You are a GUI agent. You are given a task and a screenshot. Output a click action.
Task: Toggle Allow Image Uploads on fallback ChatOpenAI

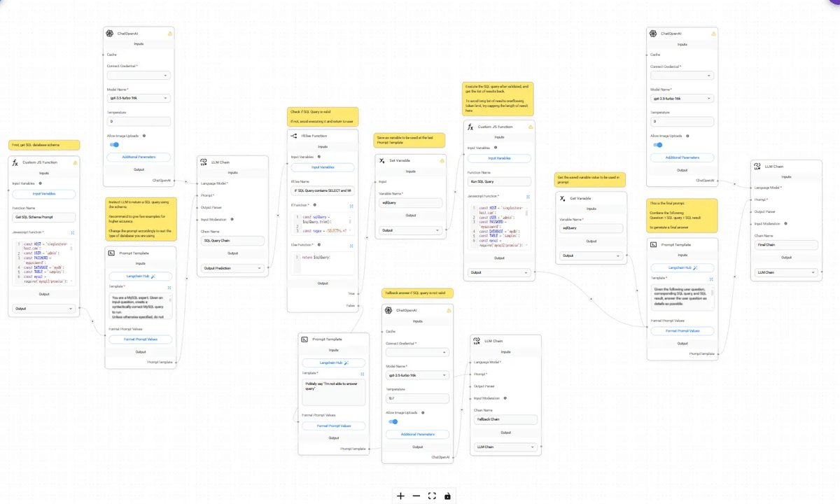tap(392, 422)
